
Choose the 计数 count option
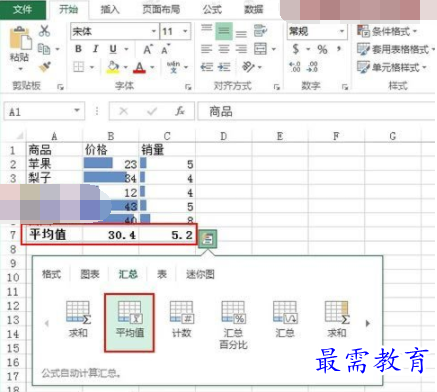click(181, 319)
